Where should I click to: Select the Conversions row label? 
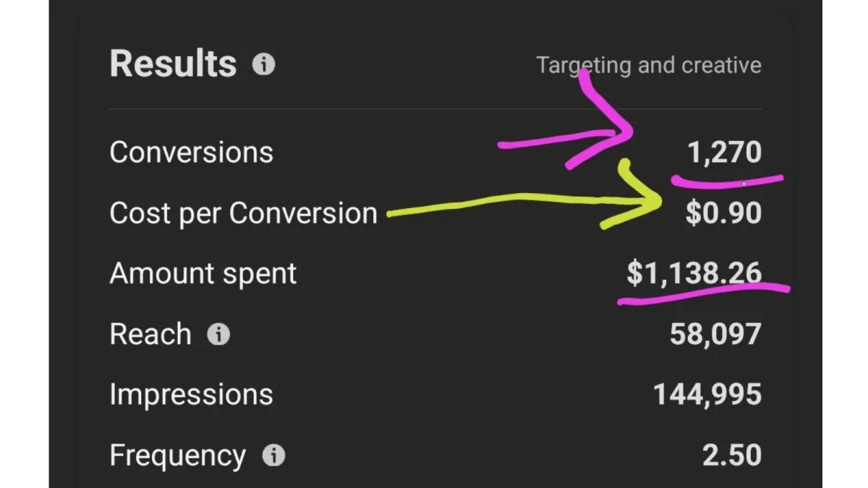point(192,153)
